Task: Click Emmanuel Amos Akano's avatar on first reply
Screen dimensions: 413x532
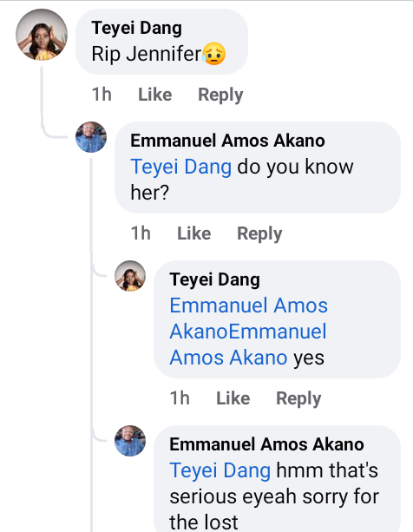Action: click(91, 137)
